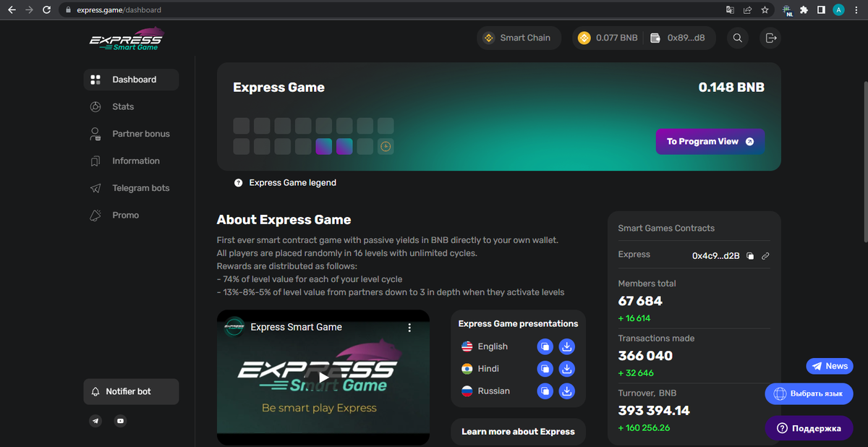Copy the Russian presentation link
Image resolution: width=868 pixels, height=447 pixels.
click(545, 391)
